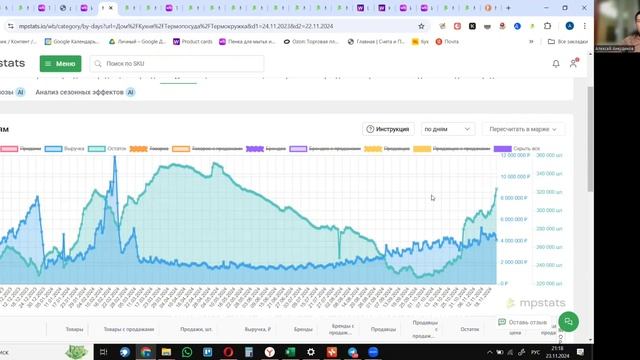Sort by 'Продажи, шт.' column header
This screenshot has width=640, height=360.
(x=196, y=329)
